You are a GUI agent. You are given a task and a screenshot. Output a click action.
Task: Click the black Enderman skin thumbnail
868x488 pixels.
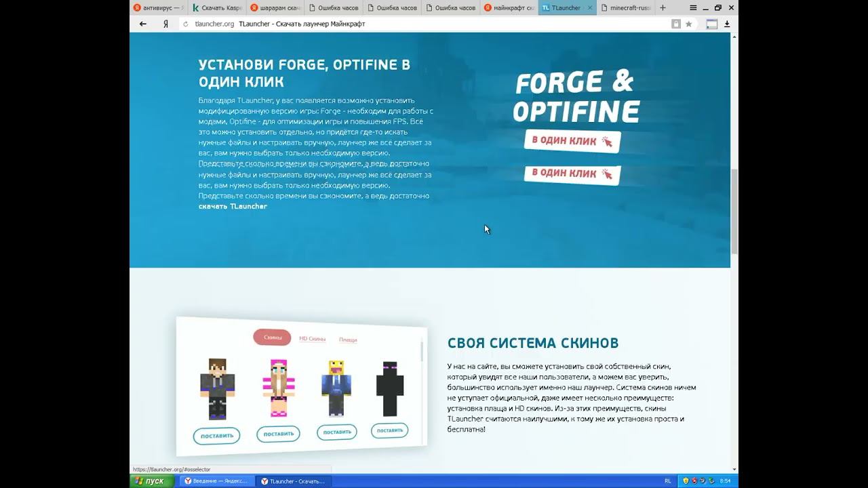click(390, 388)
